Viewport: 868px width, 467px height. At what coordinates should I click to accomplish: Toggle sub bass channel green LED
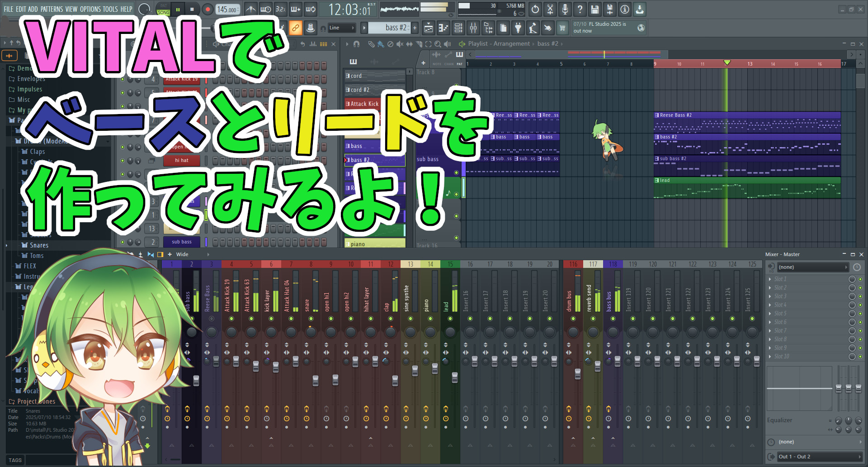click(123, 242)
